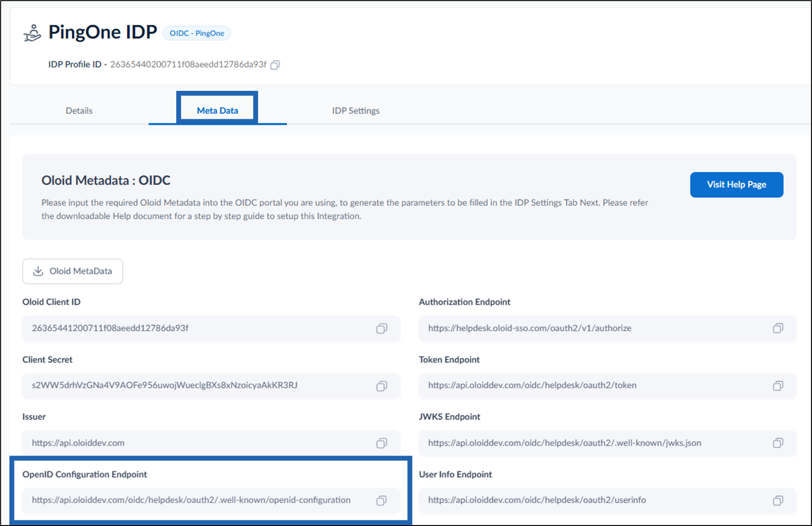
Task: Open the Details tab
Action: point(79,110)
